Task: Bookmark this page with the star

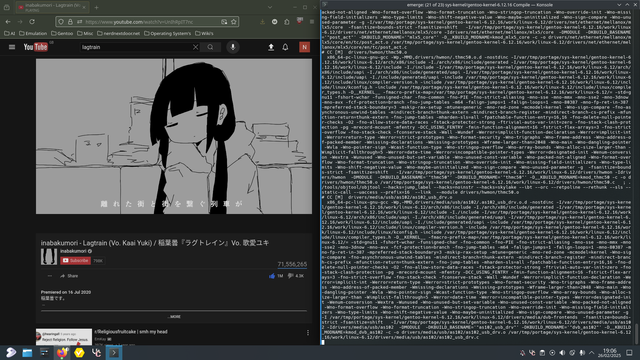Action: pos(234,22)
